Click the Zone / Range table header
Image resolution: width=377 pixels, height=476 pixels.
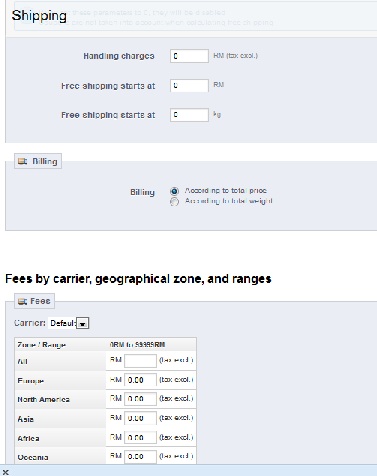[x=42, y=345]
